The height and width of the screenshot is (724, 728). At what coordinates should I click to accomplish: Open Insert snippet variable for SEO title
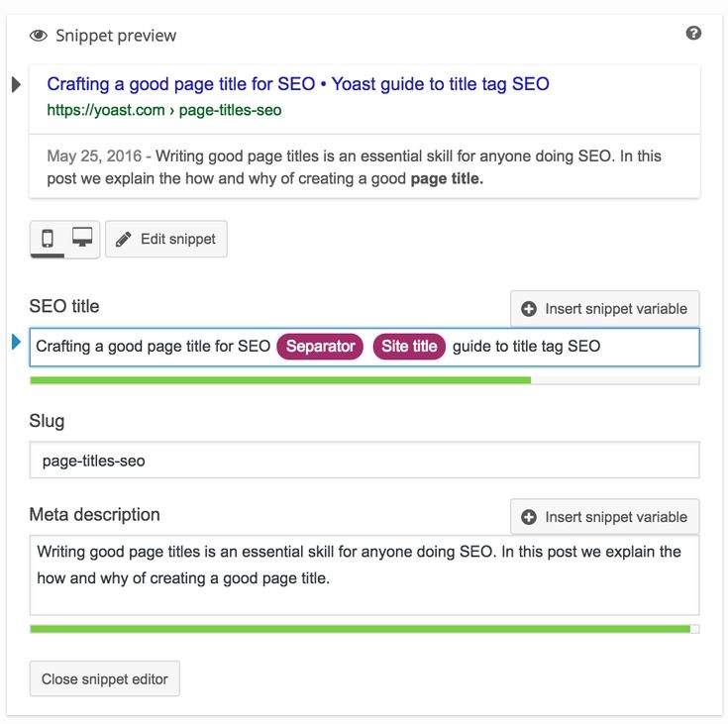click(x=604, y=309)
